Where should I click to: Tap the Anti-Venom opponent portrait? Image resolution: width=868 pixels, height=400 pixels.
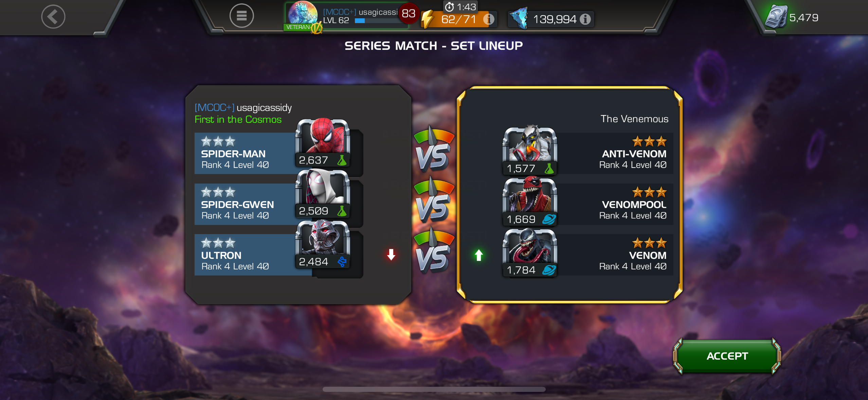(530, 151)
